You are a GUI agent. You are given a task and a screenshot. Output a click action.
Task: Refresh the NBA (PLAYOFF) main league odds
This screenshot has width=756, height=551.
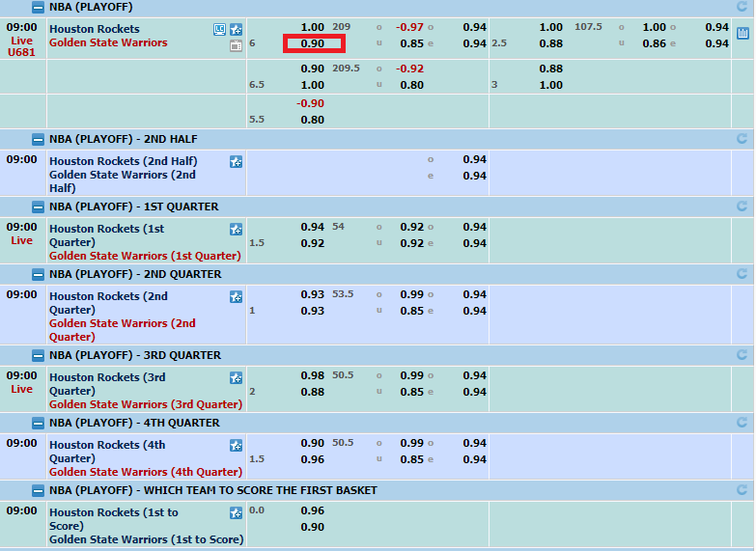(x=742, y=7)
